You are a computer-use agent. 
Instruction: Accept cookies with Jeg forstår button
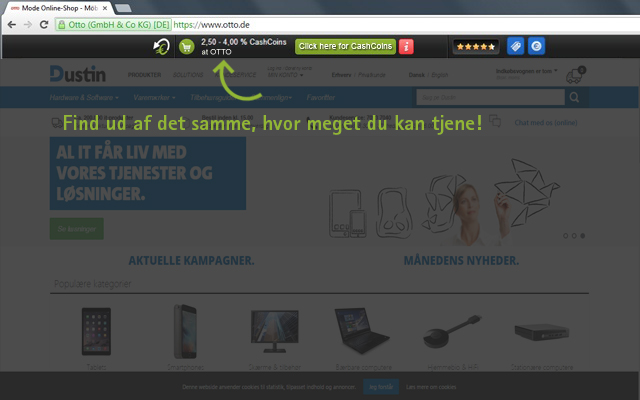pyautogui.click(x=381, y=387)
